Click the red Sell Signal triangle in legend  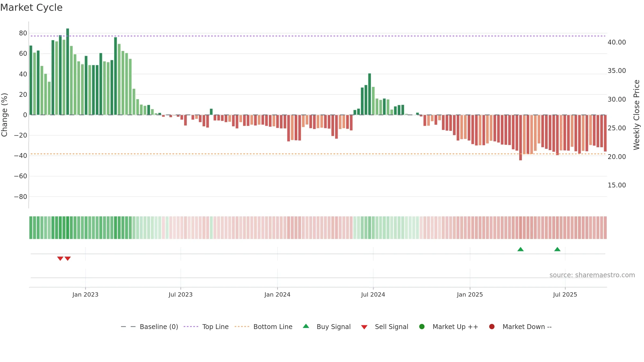(364, 327)
